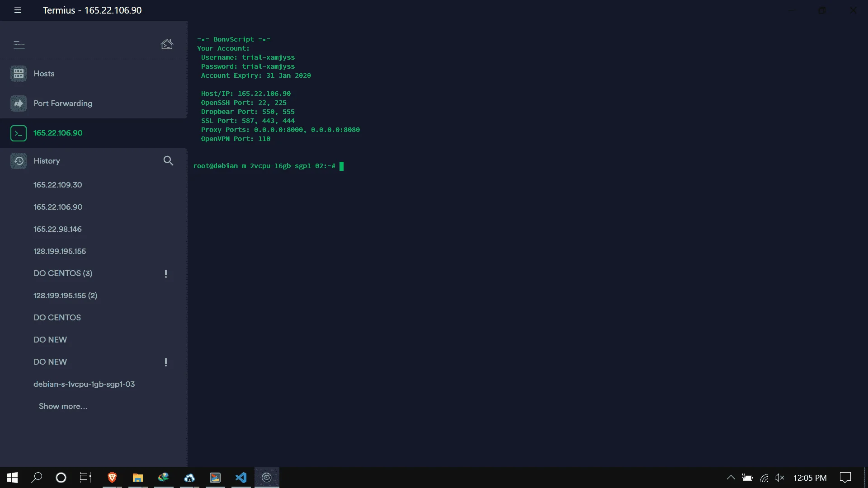Click the warning icon beside DO NEW
This screenshot has height=488, width=868.
[x=166, y=362]
